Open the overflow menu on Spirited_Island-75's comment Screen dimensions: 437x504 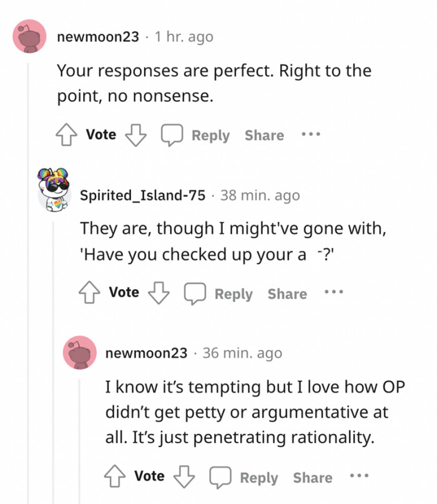[334, 292]
